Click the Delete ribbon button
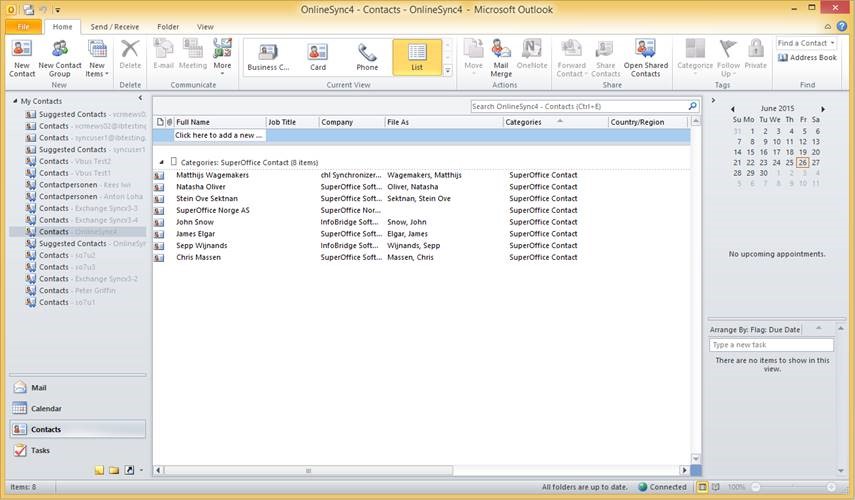 [x=130, y=55]
